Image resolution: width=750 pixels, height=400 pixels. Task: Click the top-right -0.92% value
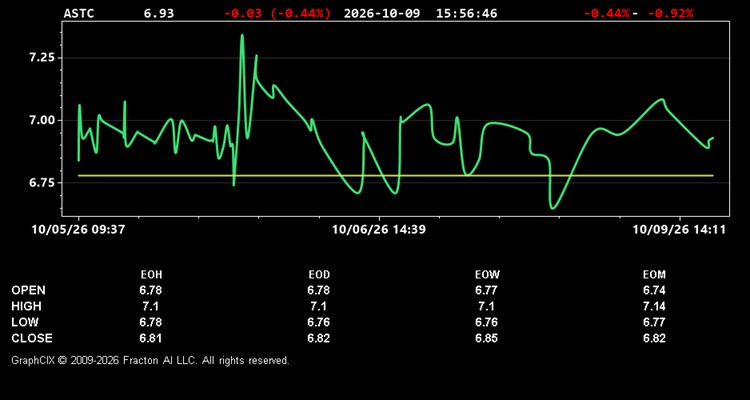[x=670, y=13]
